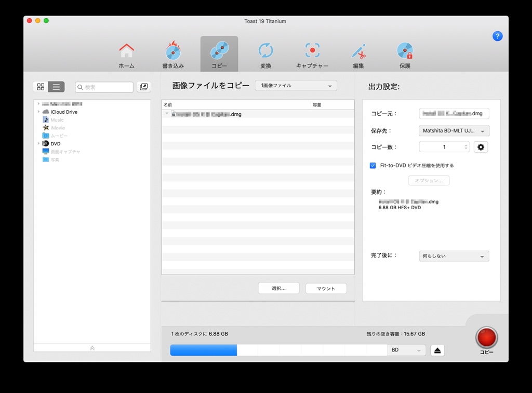This screenshot has width=532, height=393.
Task: Go to the ホーム (Home) tab
Action: click(126, 55)
